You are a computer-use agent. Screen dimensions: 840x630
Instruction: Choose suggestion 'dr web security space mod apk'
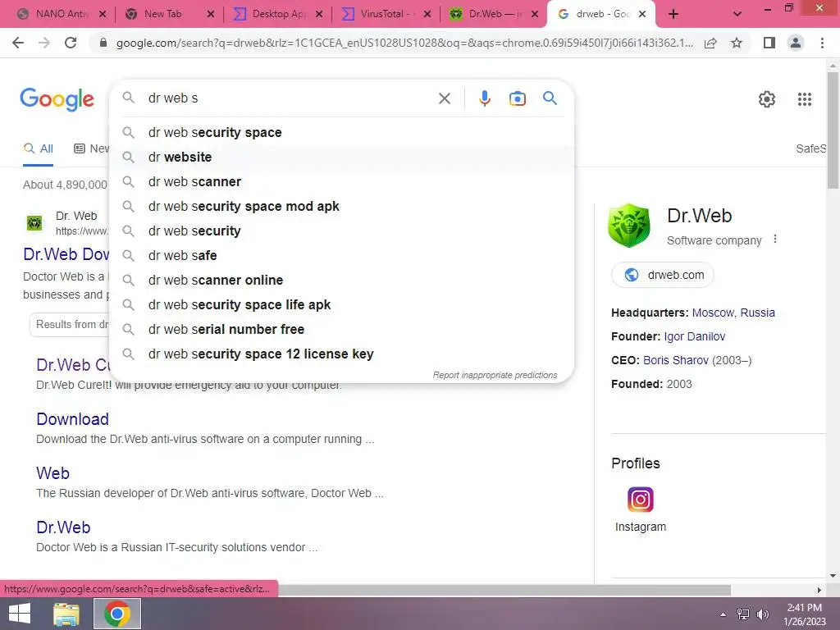[x=342, y=206]
